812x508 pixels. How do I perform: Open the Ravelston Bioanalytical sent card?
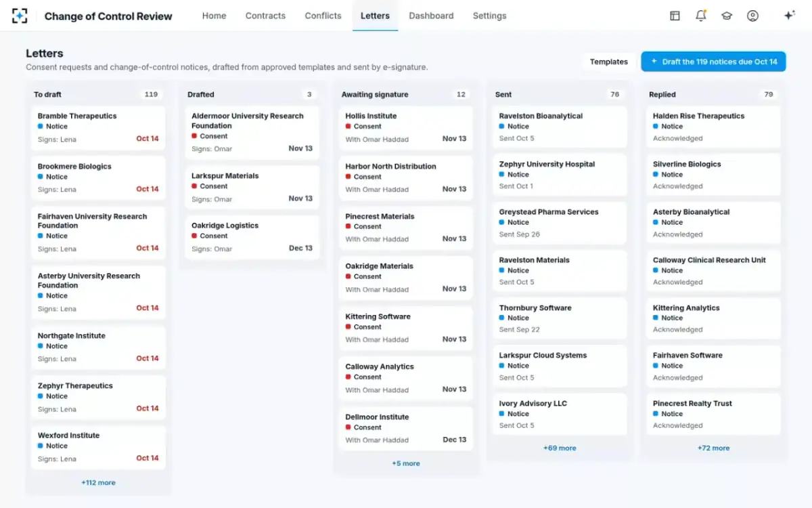coord(560,127)
